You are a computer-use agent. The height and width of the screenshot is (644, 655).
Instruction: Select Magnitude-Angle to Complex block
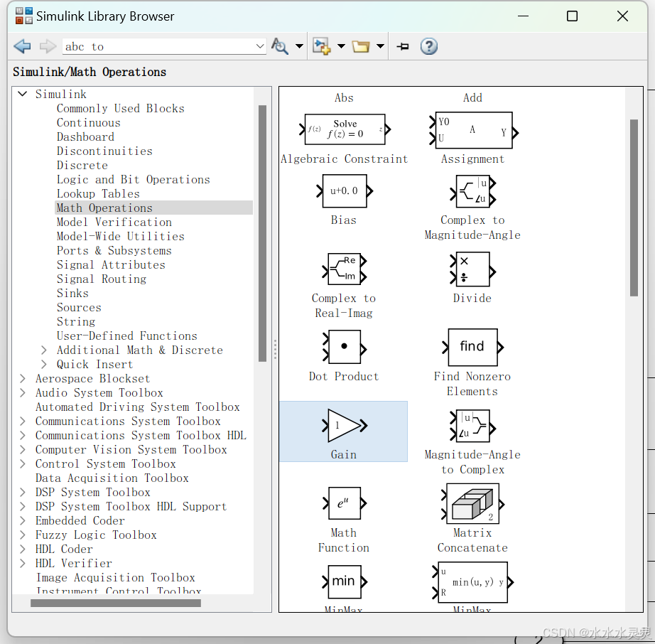click(473, 426)
